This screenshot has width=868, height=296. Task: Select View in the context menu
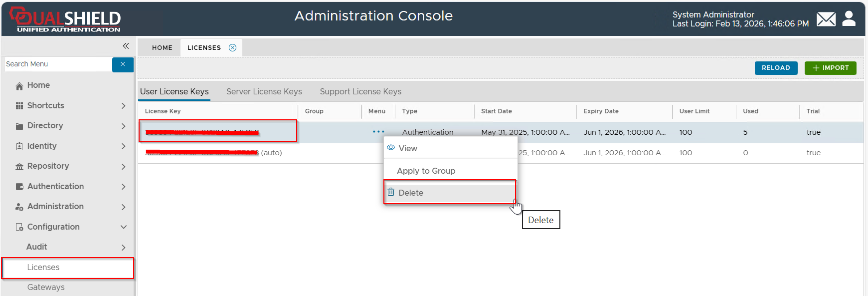tap(407, 149)
